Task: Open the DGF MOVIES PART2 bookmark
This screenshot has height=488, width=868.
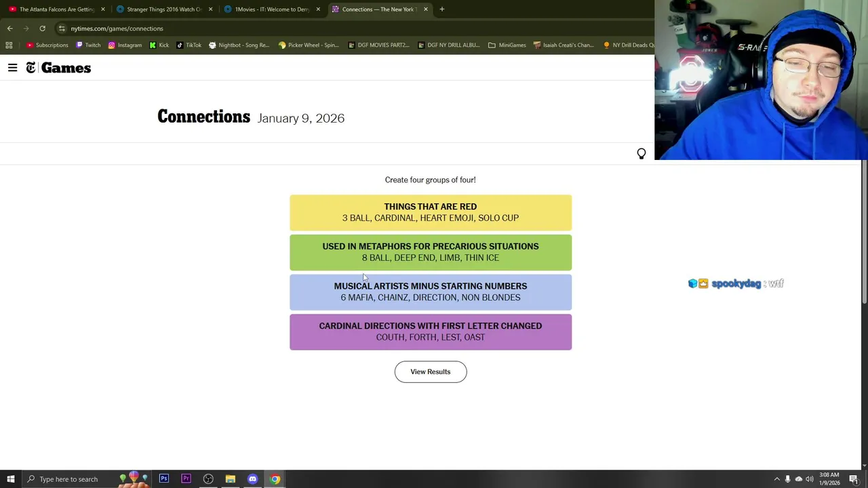Action: pos(378,45)
